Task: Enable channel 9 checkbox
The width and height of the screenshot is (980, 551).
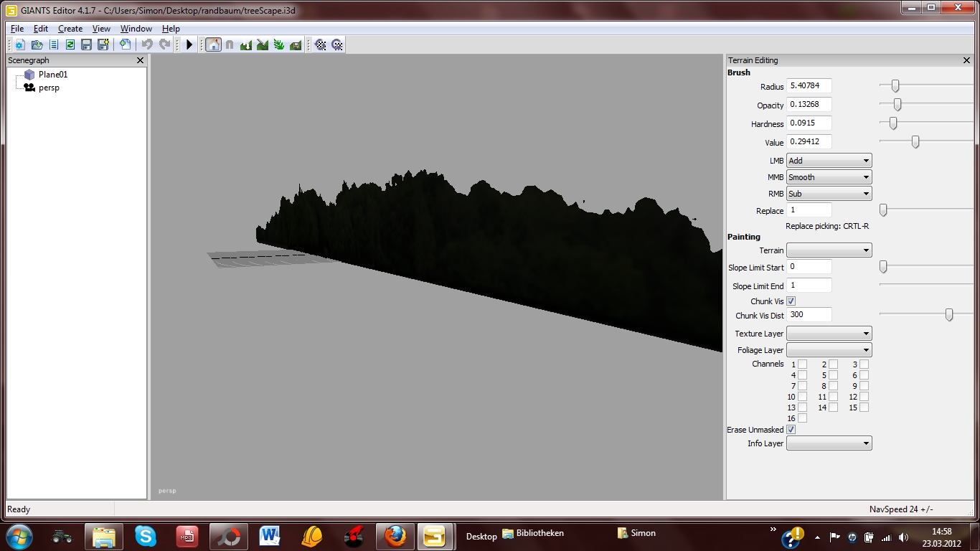Action: (864, 386)
